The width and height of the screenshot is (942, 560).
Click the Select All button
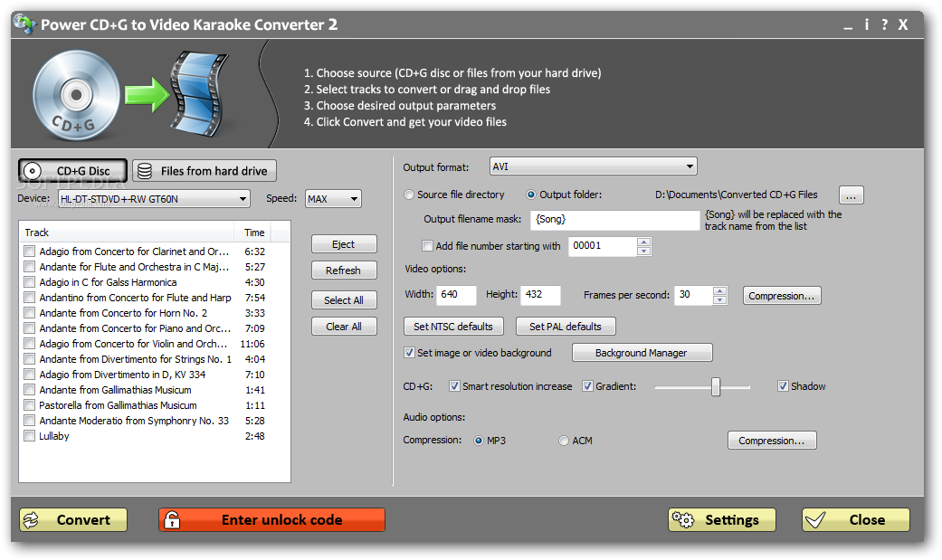[x=344, y=299]
